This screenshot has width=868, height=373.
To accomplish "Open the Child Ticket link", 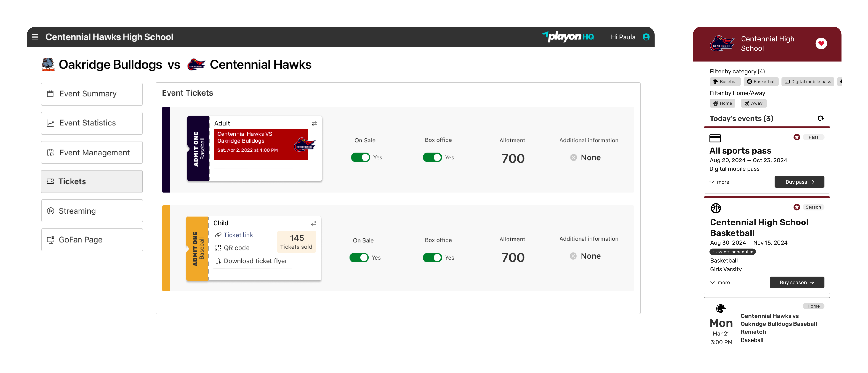I will (238, 235).
